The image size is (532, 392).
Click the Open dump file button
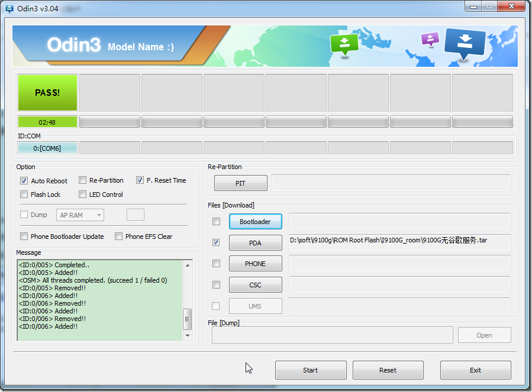click(x=484, y=335)
